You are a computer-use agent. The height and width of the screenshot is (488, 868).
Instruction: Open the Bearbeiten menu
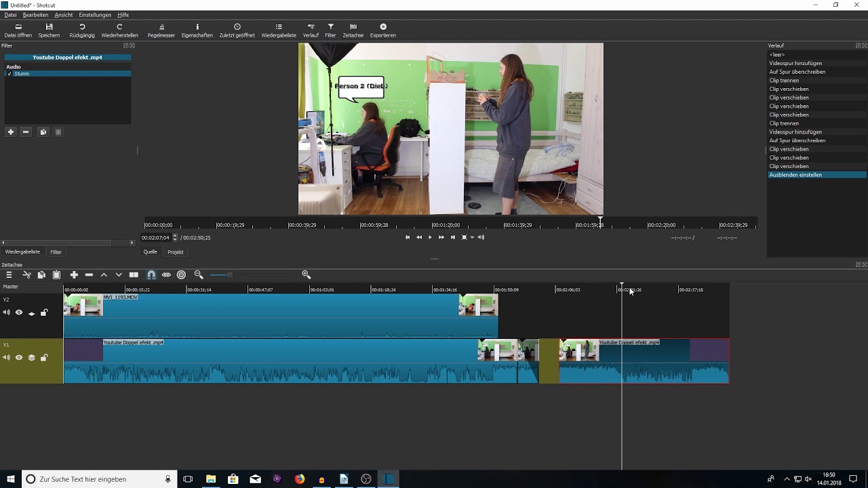pyautogui.click(x=35, y=15)
